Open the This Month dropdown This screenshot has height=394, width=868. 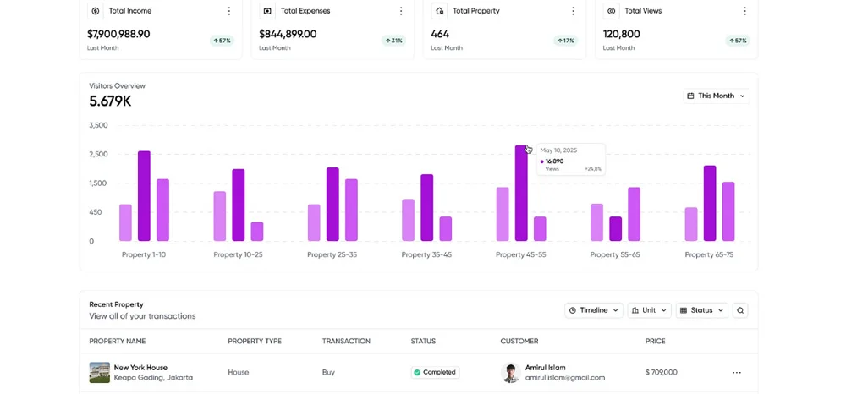(717, 96)
